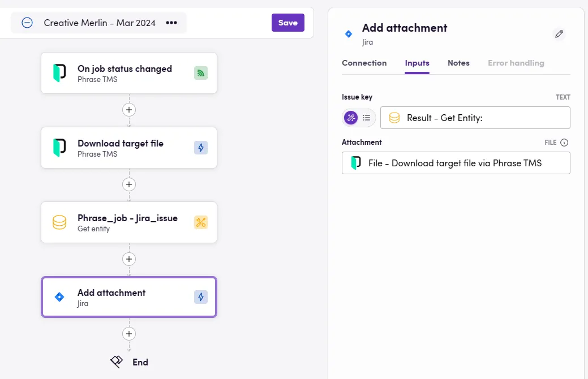This screenshot has height=379, width=588.
Task: Click the transform icon on Phrase_job step
Action: point(201,222)
